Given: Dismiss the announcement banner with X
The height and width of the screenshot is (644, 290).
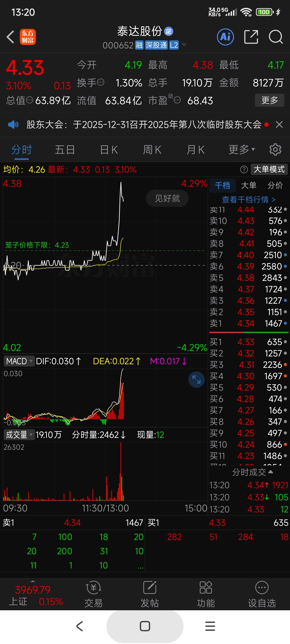Looking at the screenshot, I should pyautogui.click(x=279, y=124).
